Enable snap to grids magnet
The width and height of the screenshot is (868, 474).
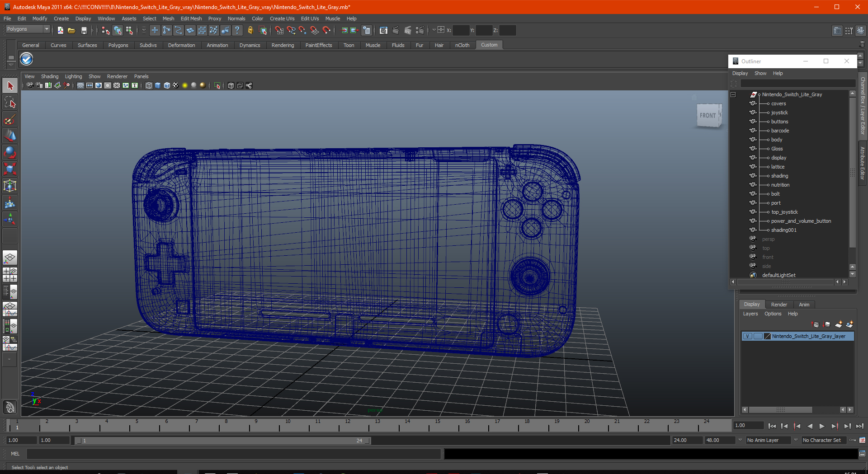click(x=279, y=30)
